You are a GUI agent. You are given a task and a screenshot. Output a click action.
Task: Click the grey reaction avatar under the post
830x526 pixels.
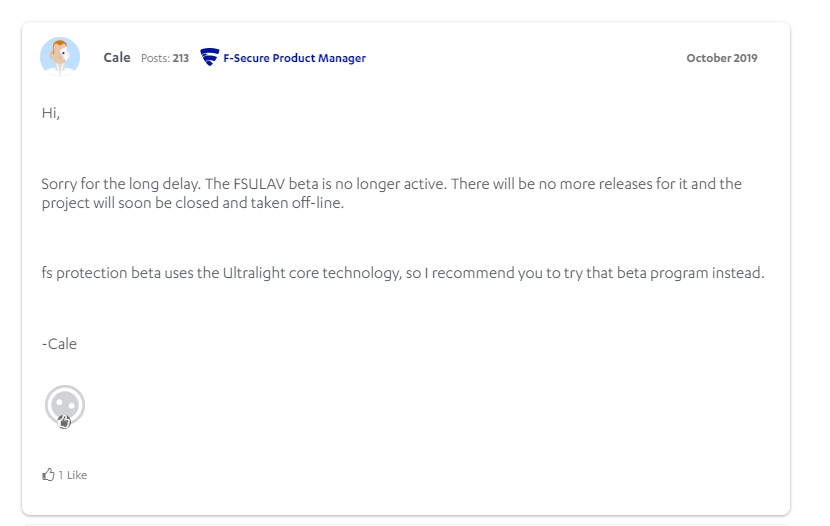pyautogui.click(x=65, y=405)
